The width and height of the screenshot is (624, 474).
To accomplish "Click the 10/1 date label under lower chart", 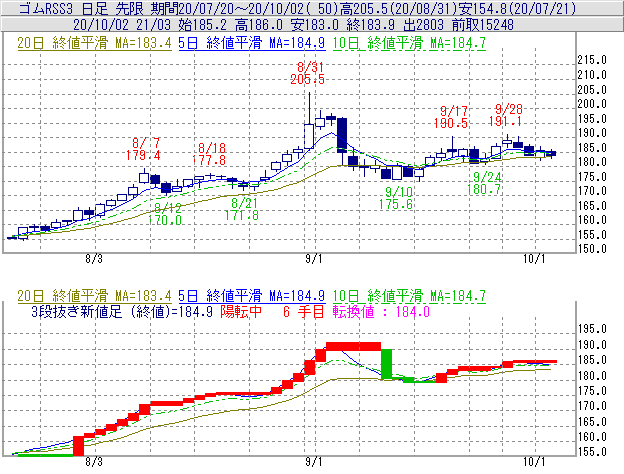I will [534, 462].
